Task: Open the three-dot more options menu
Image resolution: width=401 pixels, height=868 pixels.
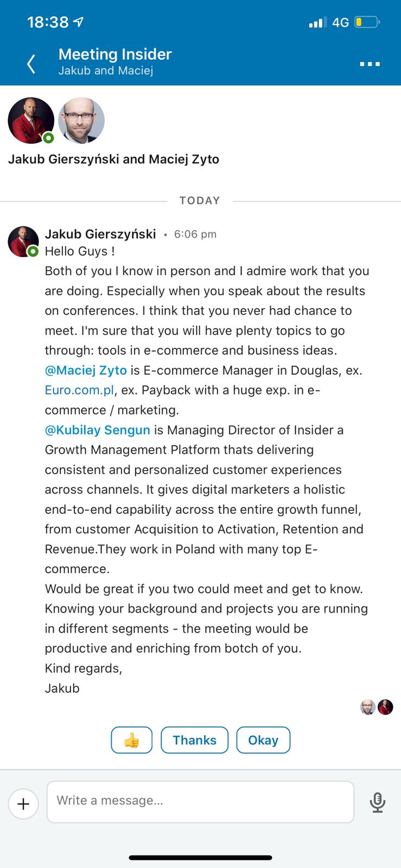Action: (370, 64)
